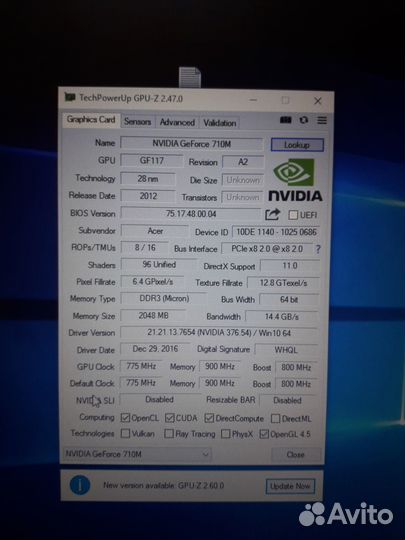
Task: Switch to the Graphics Card tab
Action: pyautogui.click(x=91, y=120)
